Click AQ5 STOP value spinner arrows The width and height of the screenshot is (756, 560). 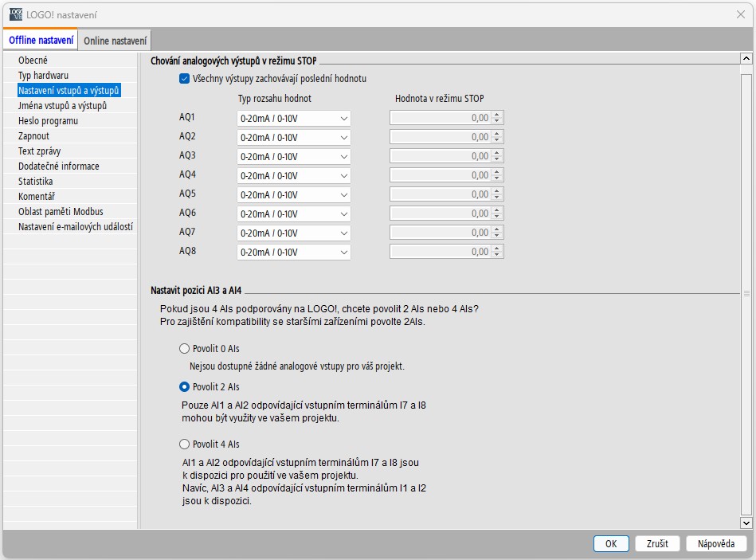pos(497,194)
